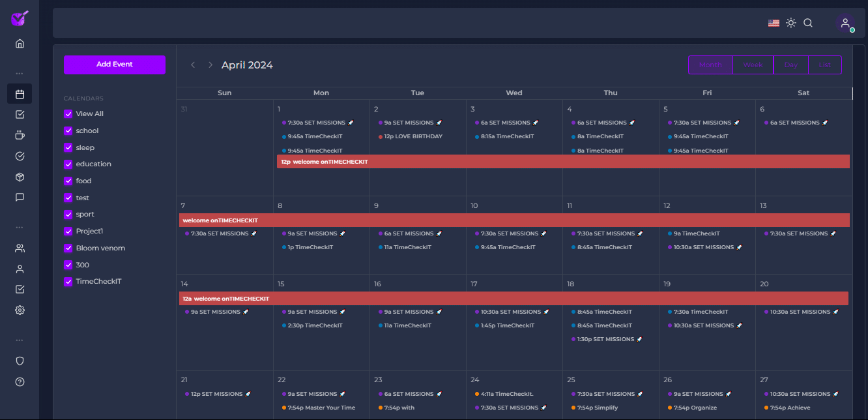The height and width of the screenshot is (420, 868).
Task: Click the shield icon in the sidebar
Action: (x=20, y=361)
